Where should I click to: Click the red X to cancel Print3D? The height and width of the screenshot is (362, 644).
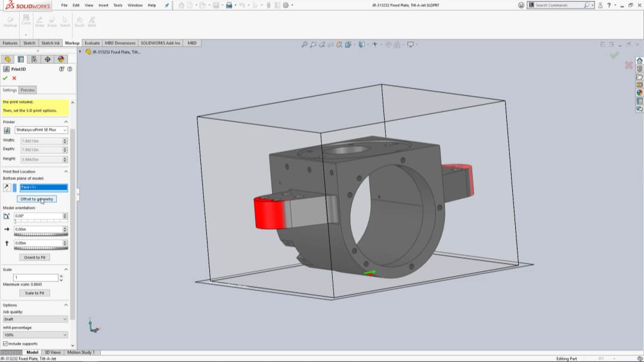[x=14, y=78]
